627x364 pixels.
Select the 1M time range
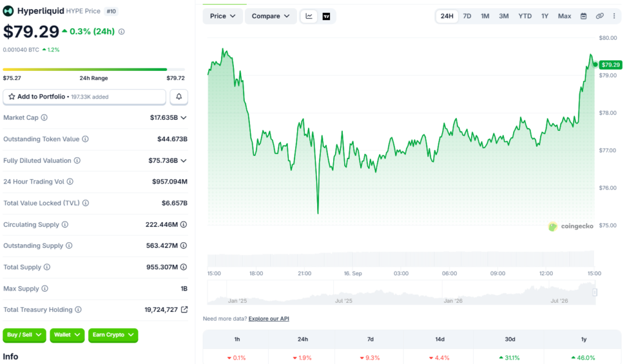[x=485, y=17]
